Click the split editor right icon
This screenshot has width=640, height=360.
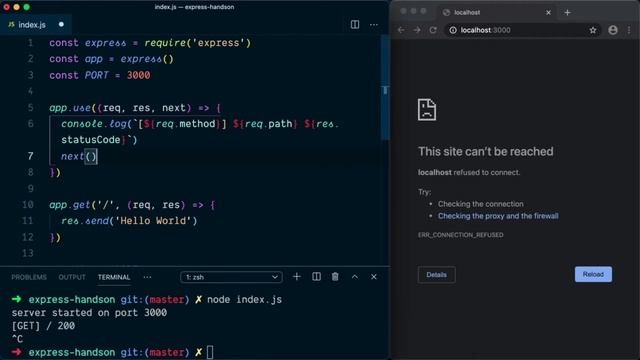pyautogui.click(x=355, y=24)
